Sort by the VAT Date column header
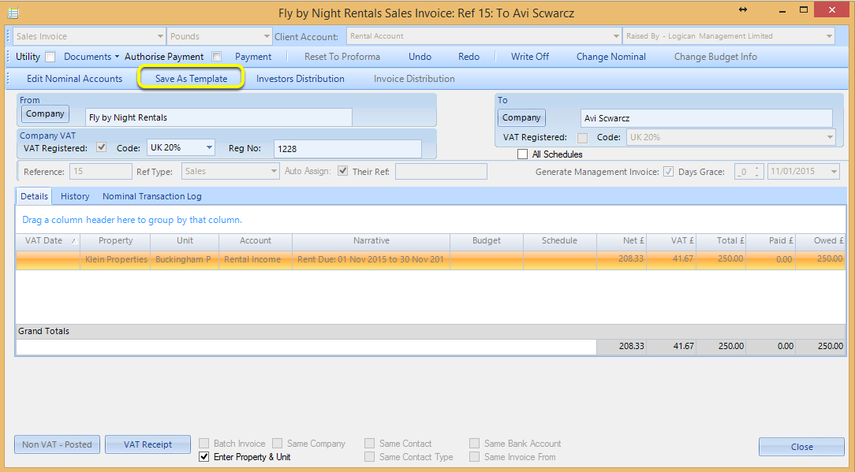 48,240
